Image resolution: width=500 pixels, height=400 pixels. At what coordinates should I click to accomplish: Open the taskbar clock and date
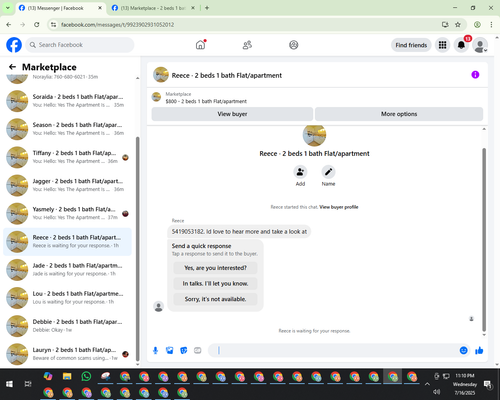[465, 384]
